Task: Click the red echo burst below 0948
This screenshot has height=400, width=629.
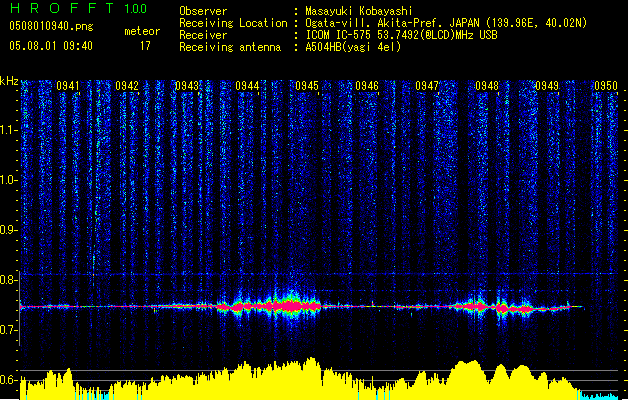Action: pos(479,306)
